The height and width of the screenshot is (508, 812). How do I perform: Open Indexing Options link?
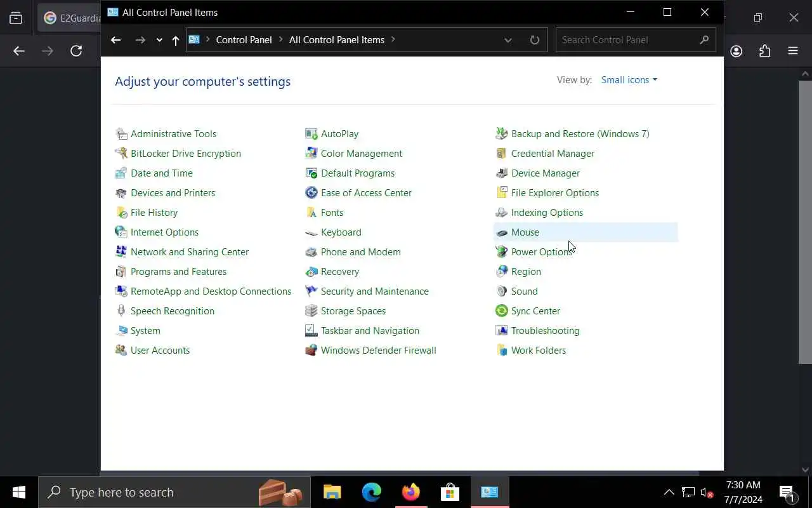coord(547,213)
